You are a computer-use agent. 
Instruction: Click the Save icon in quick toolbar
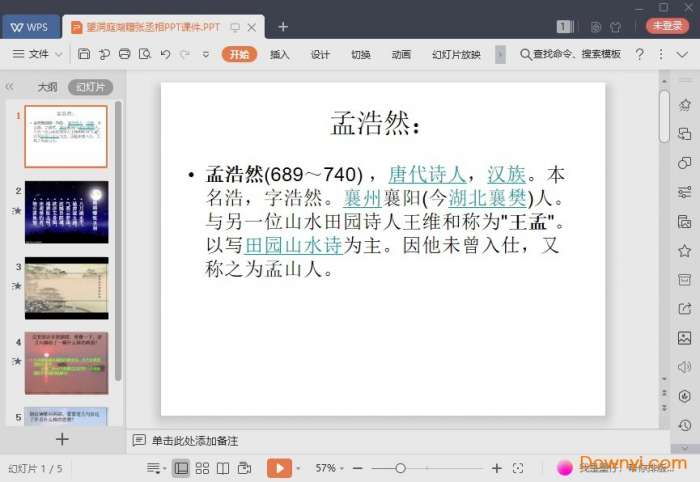pos(84,54)
